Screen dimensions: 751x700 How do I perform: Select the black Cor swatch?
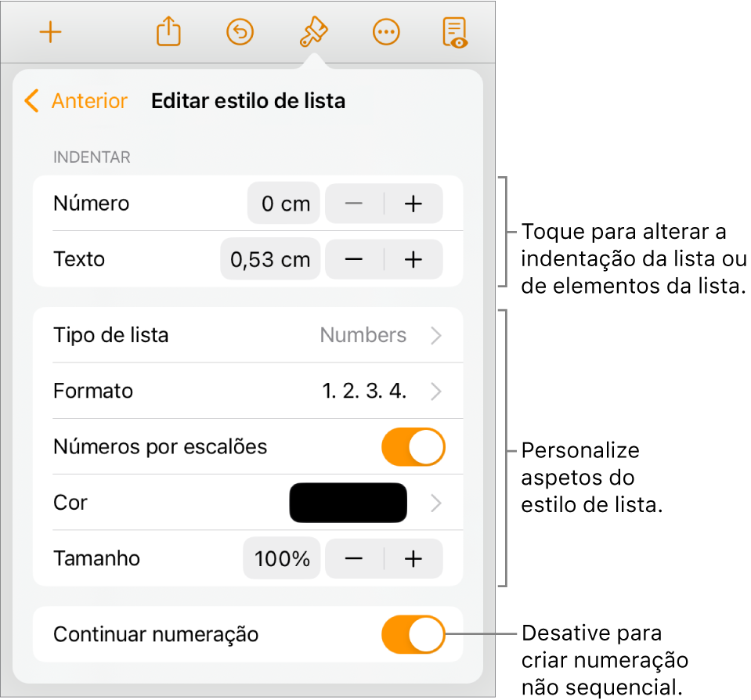point(348,503)
